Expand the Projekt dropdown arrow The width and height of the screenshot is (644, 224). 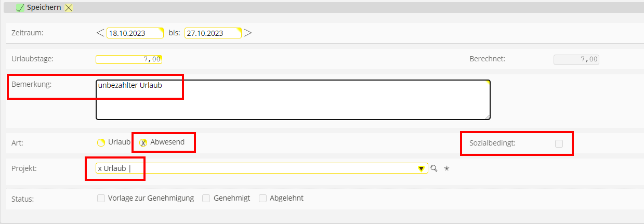(x=422, y=168)
